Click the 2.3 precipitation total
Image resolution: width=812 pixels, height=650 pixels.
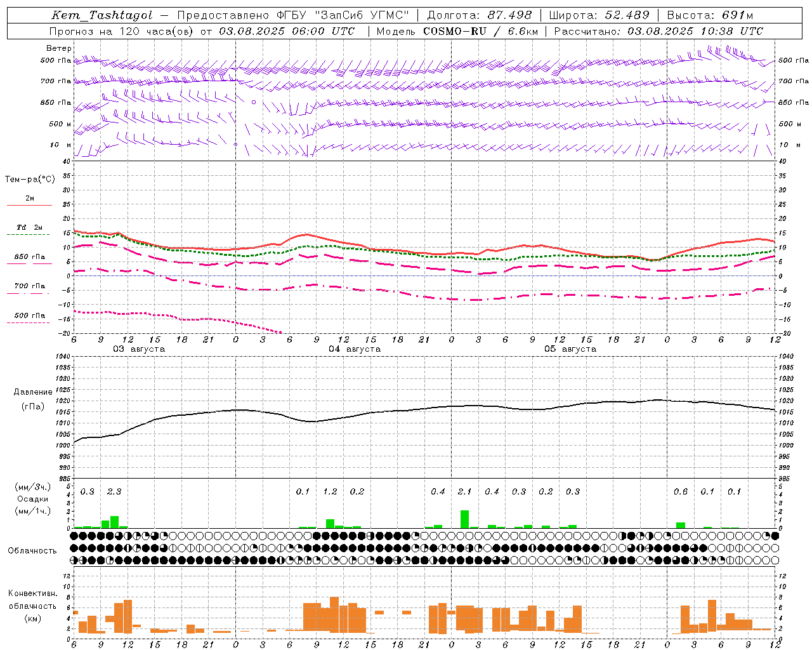point(114,492)
